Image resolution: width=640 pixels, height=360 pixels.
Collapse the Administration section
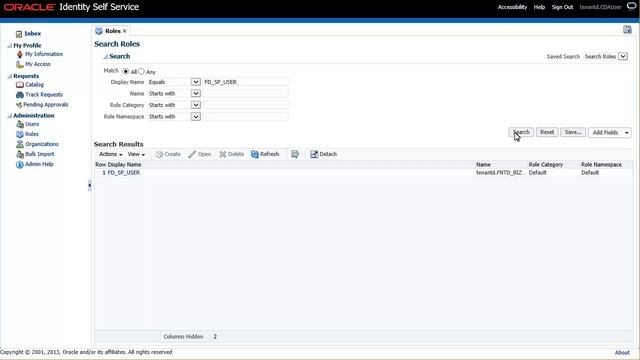9,116
